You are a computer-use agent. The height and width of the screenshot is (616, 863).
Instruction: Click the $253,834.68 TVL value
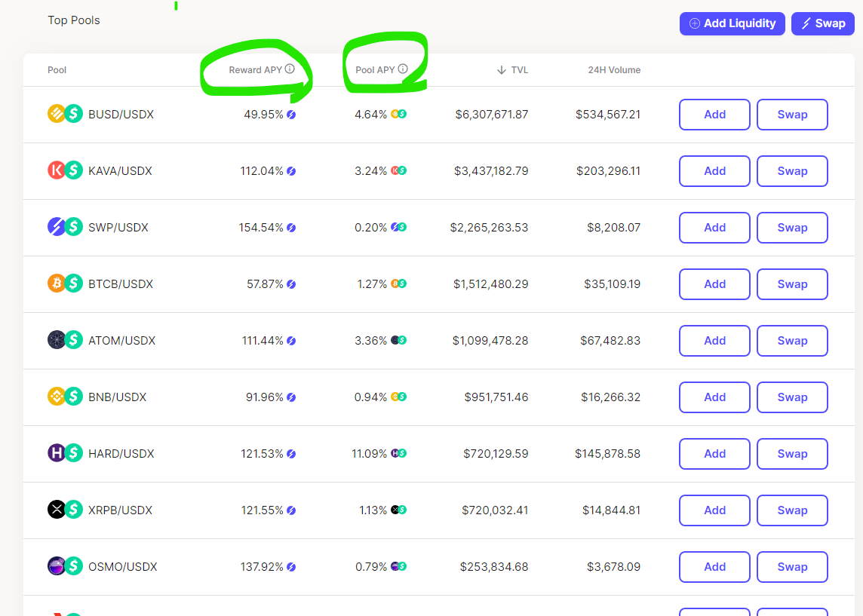click(x=494, y=567)
